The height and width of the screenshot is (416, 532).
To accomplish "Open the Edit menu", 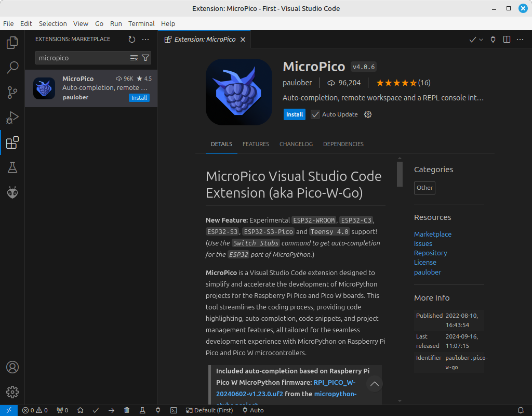I will 26,23.
